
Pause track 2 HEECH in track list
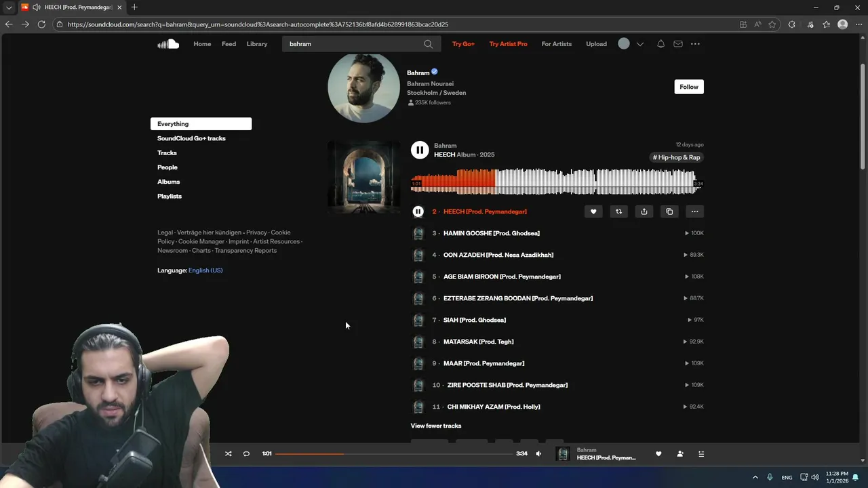(x=418, y=211)
